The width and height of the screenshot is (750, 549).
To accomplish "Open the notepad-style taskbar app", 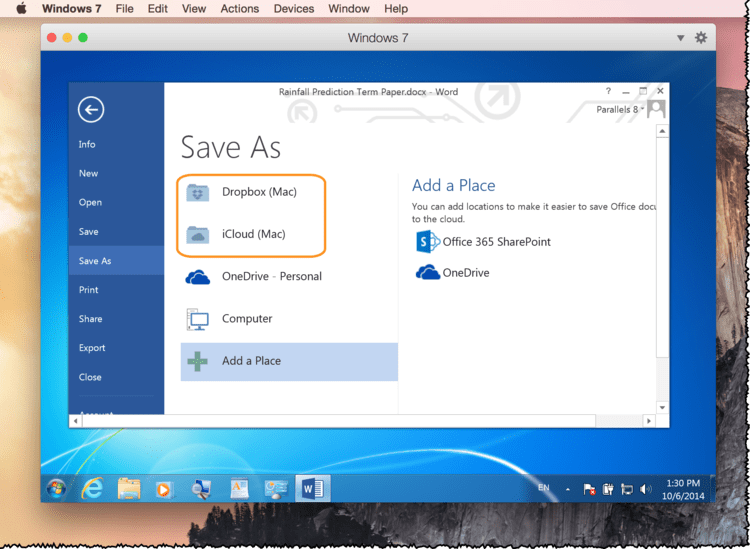I will coord(239,489).
